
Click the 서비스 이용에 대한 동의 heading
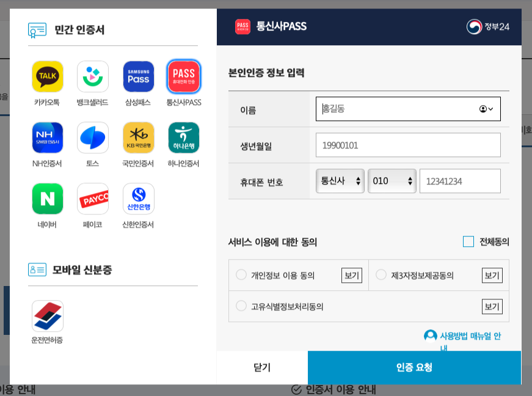[x=272, y=242]
